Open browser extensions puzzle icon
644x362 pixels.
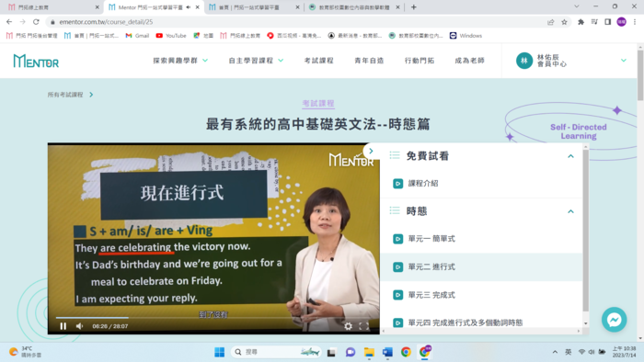pyautogui.click(x=581, y=22)
